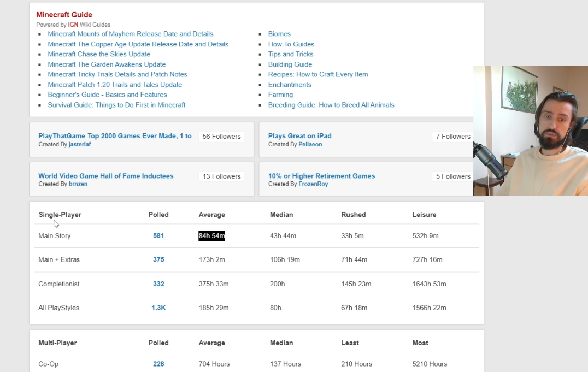Screen dimensions: 588x372
Task: Click the All PlayStyles median 80h
Action: pos(275,308)
